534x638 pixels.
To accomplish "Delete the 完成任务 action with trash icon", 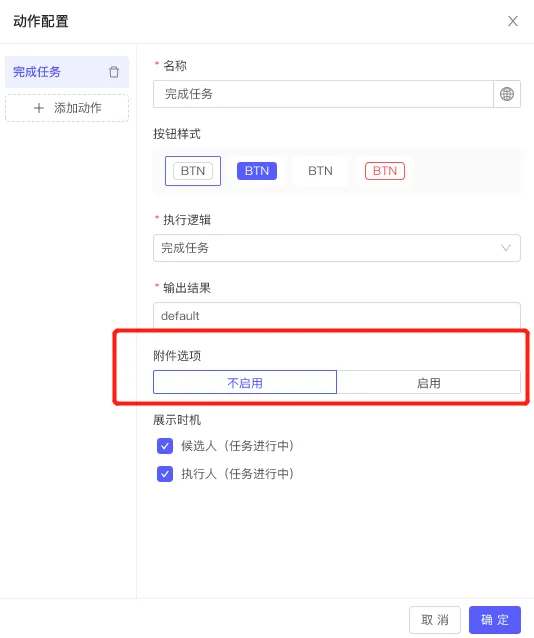I will [x=114, y=72].
